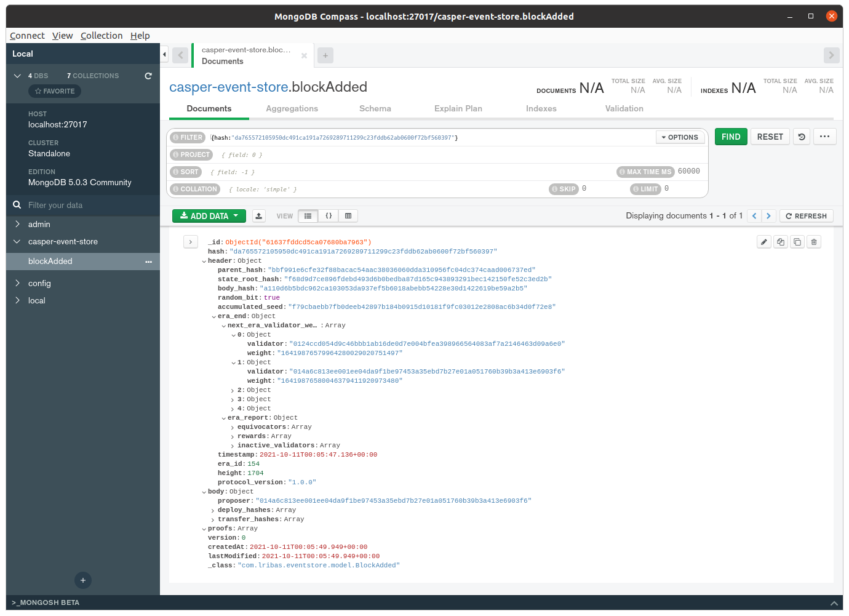Collapse the left sidebar with the arrow handle
849x616 pixels.
164,55
